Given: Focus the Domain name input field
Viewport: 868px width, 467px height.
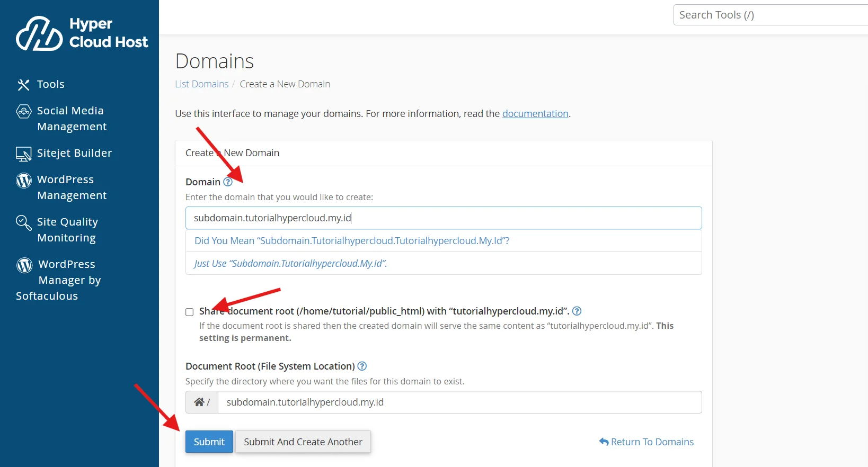Looking at the screenshot, I should [444, 218].
